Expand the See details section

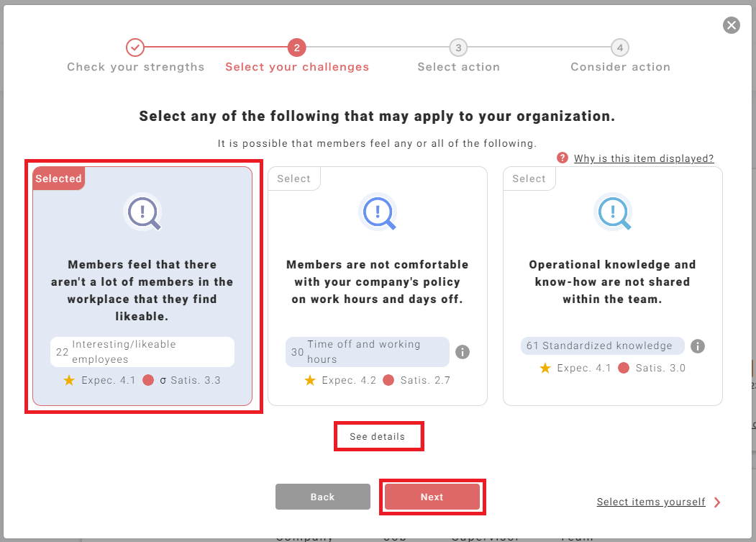(x=378, y=437)
